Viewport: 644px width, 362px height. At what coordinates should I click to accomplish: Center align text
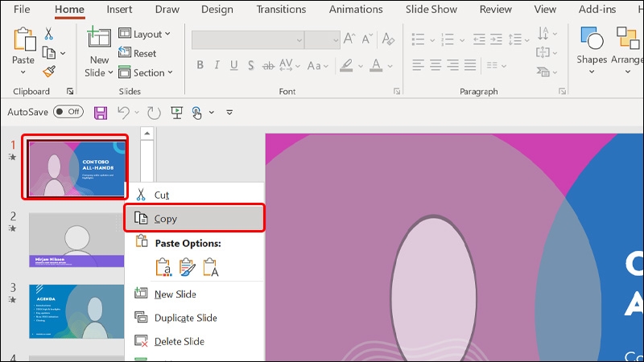pyautogui.click(x=436, y=65)
